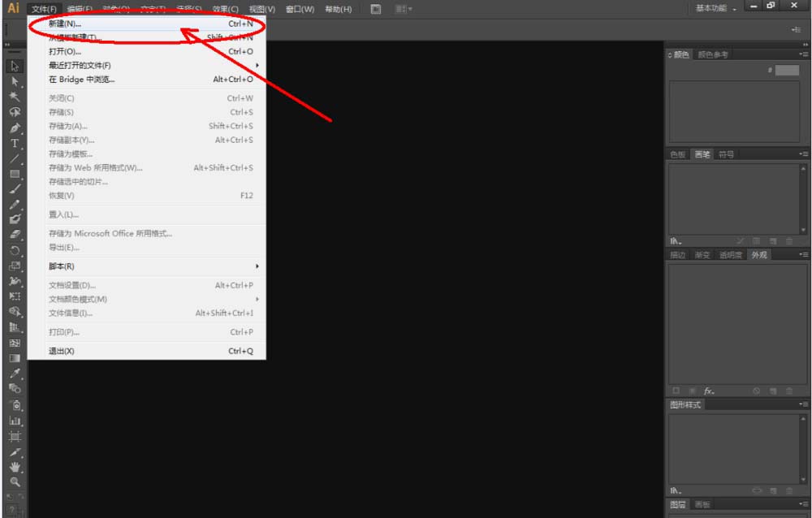Switch to the 透明度 tab

coord(731,255)
